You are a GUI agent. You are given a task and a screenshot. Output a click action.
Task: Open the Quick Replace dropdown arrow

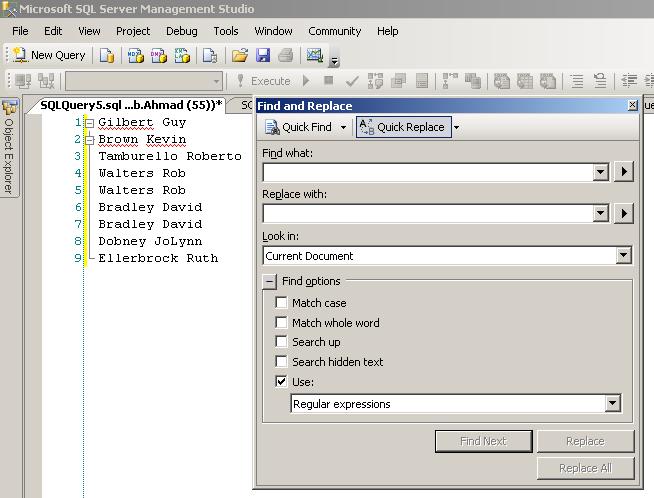(x=456, y=127)
